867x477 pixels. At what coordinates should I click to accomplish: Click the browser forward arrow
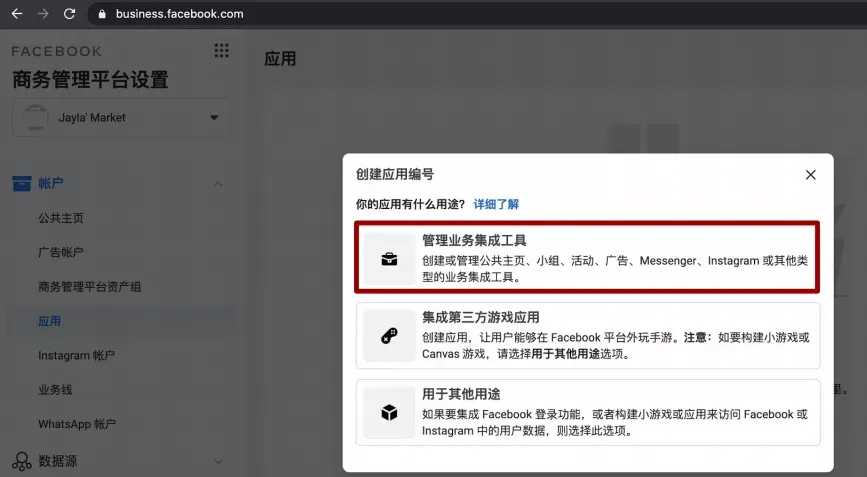pos(43,14)
